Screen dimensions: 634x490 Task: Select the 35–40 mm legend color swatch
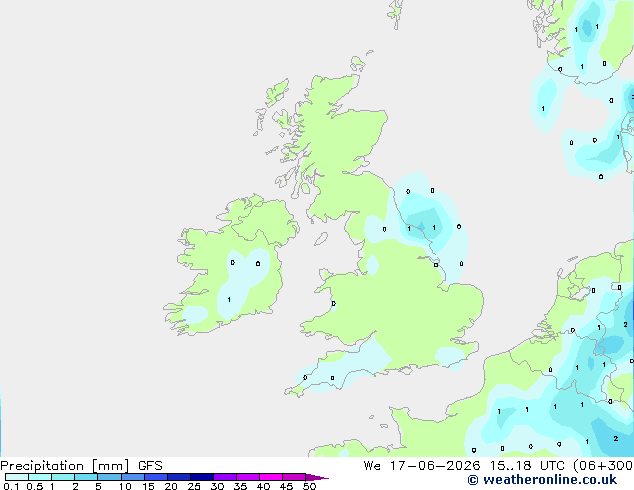[248, 477]
